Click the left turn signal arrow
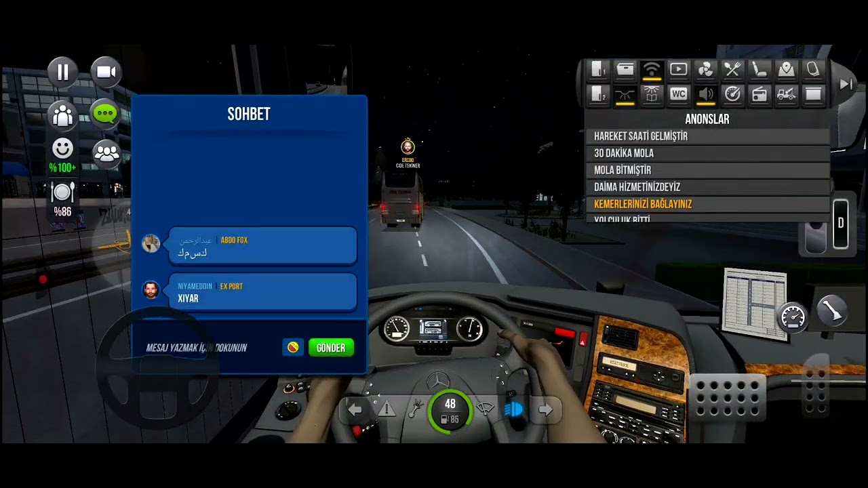The height and width of the screenshot is (488, 868). (x=354, y=409)
